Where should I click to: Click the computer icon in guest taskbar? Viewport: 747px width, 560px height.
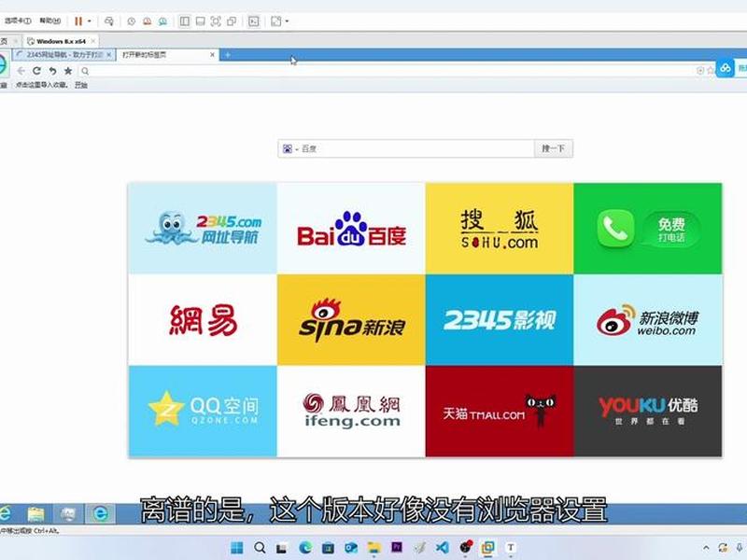click(x=68, y=514)
